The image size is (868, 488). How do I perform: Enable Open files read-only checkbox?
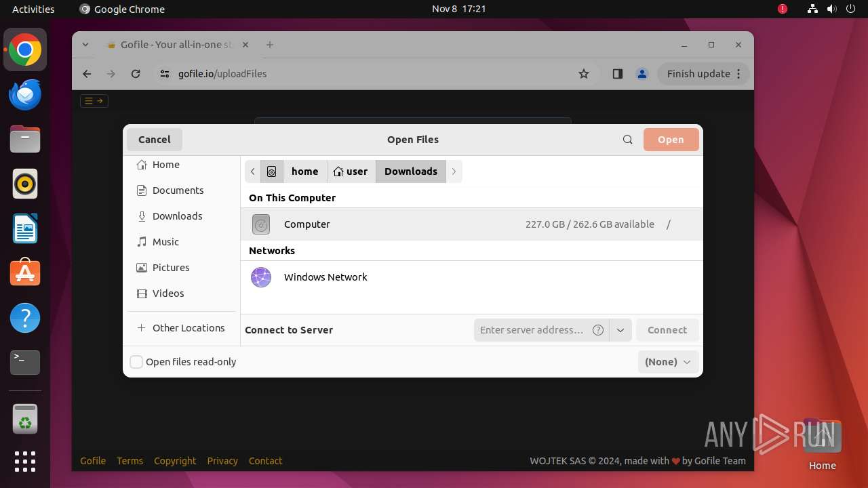tap(136, 362)
